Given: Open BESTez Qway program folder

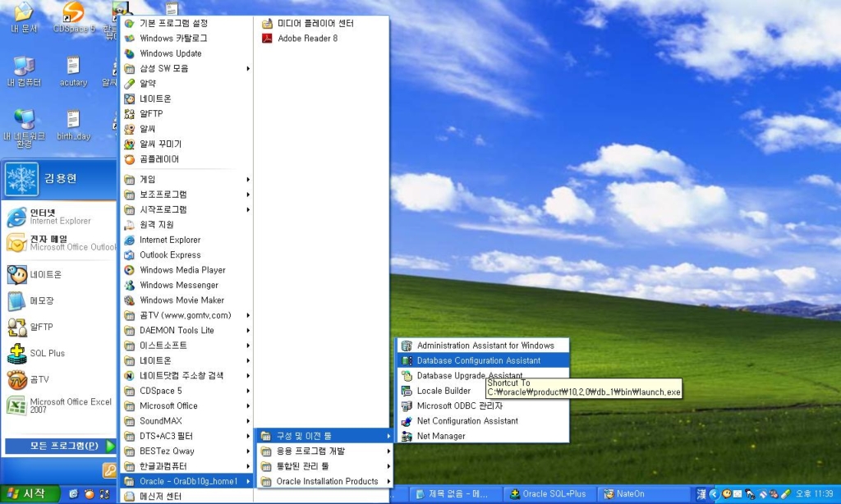Looking at the screenshot, I should pyautogui.click(x=186, y=451).
